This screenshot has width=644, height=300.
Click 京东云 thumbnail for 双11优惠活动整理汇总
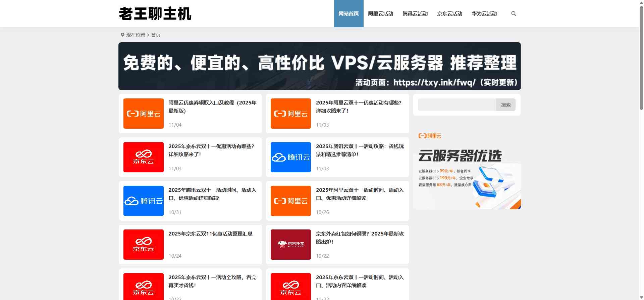click(x=143, y=245)
